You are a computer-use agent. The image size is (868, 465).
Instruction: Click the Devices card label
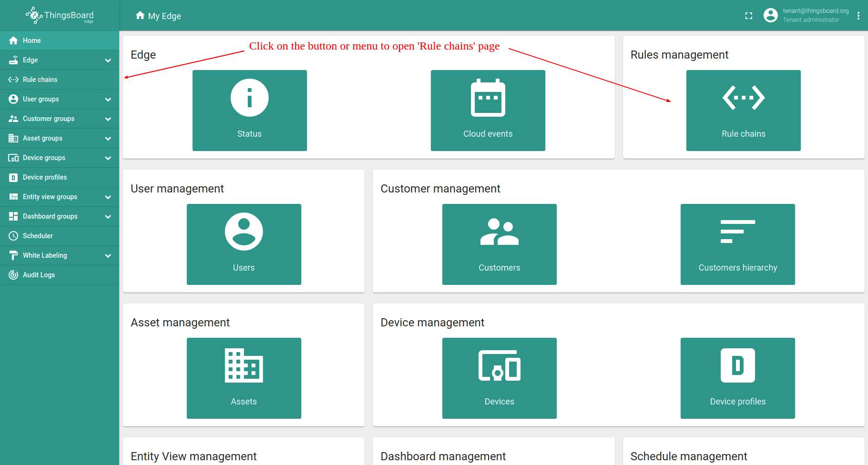pos(499,402)
